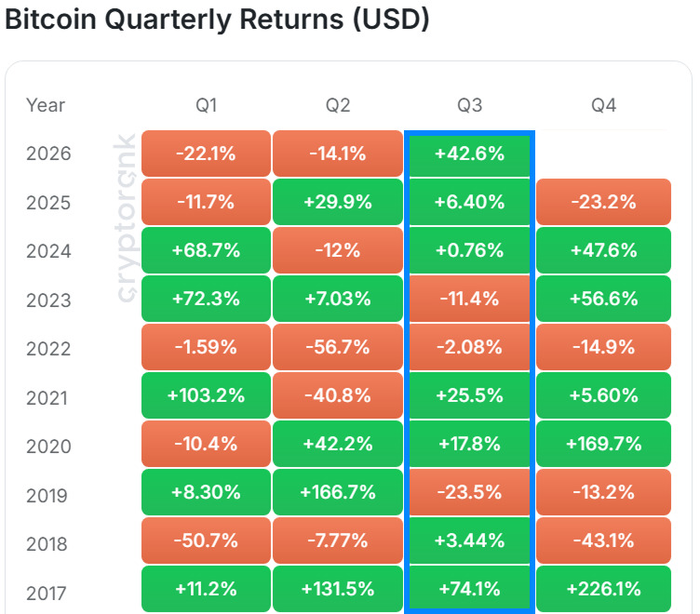Click the 2025 Q4 -23.2% cell

pyautogui.click(x=603, y=202)
